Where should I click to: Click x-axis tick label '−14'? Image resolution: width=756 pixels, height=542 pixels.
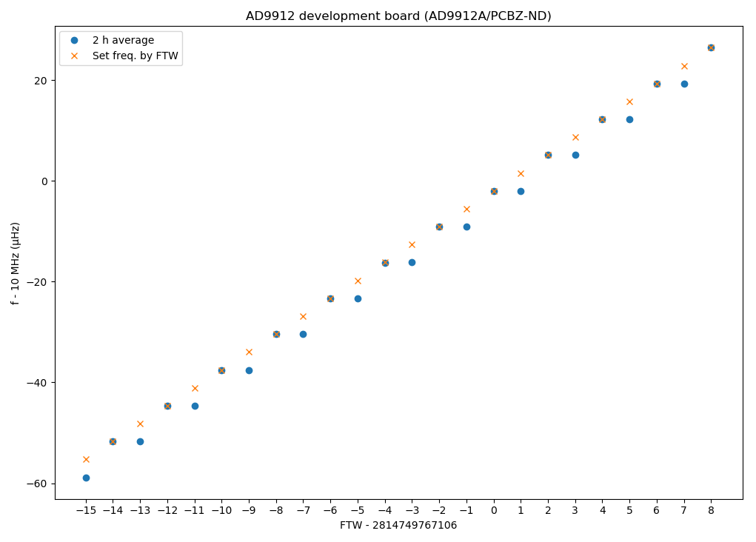[113, 511]
